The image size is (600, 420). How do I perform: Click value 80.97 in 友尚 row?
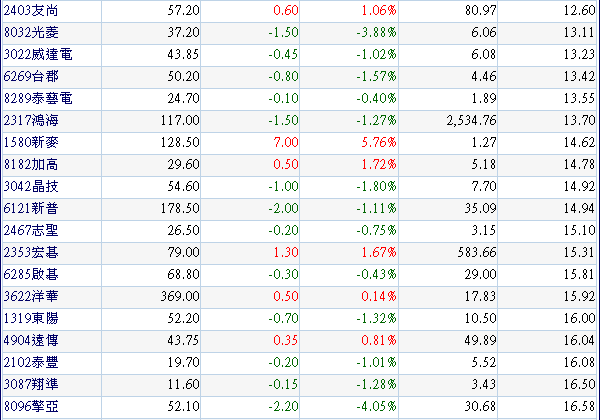click(481, 10)
